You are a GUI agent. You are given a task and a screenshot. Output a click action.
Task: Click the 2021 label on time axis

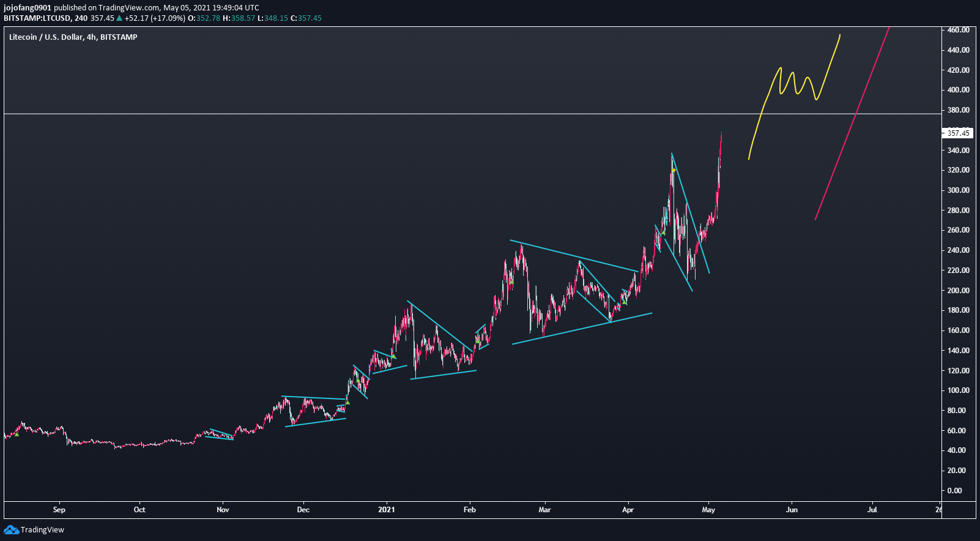387,510
